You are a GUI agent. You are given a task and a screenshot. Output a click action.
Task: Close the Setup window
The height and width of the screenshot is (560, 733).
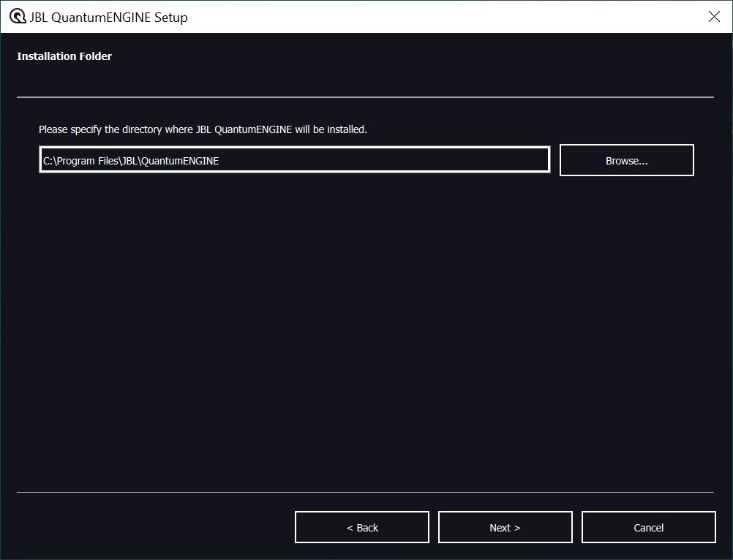(x=714, y=17)
